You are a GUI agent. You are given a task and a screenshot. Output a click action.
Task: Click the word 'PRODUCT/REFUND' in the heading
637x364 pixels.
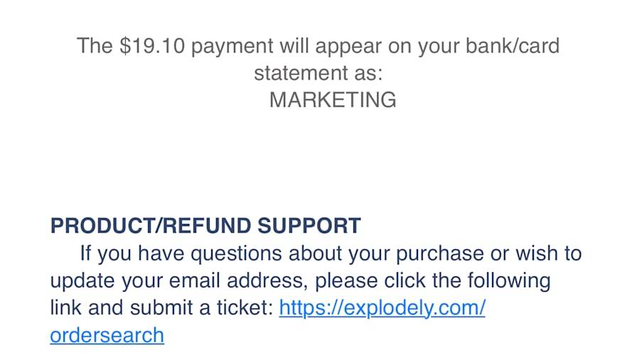(x=151, y=226)
